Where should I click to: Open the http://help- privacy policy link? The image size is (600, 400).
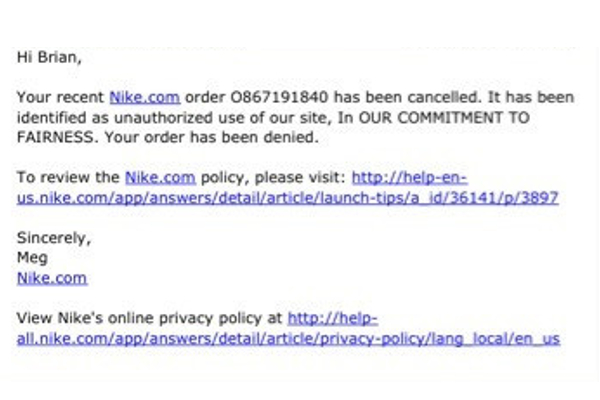click(333, 318)
